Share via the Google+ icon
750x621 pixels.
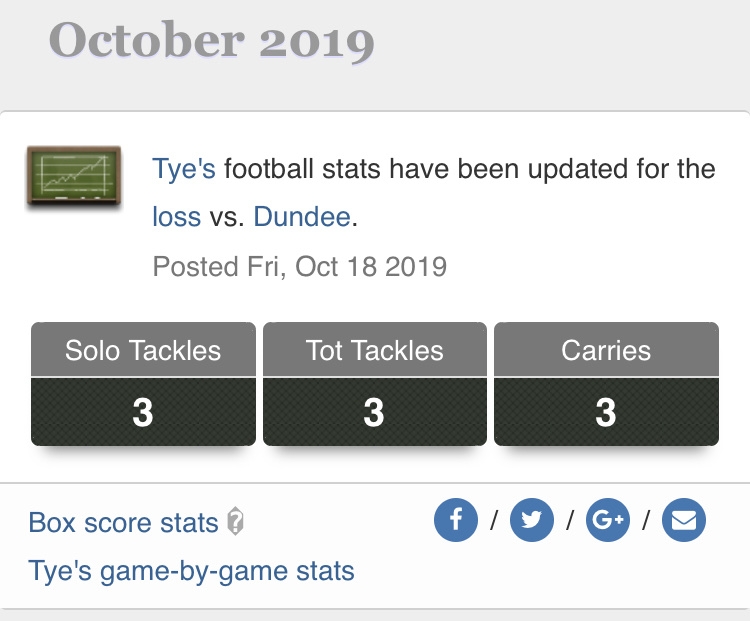click(608, 520)
